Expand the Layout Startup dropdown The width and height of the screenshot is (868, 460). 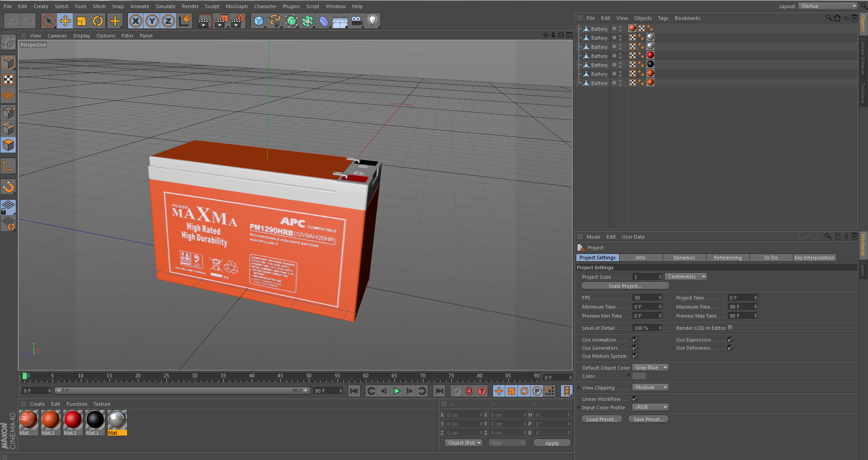pos(828,6)
